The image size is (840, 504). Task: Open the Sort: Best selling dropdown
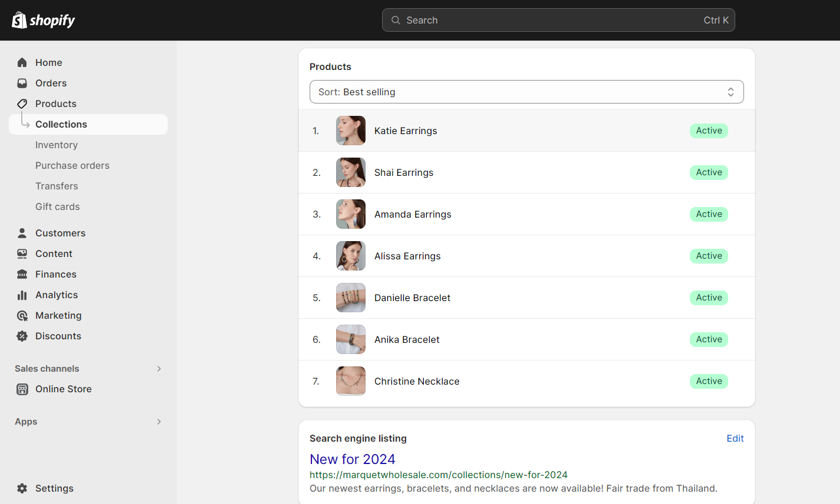coord(527,92)
